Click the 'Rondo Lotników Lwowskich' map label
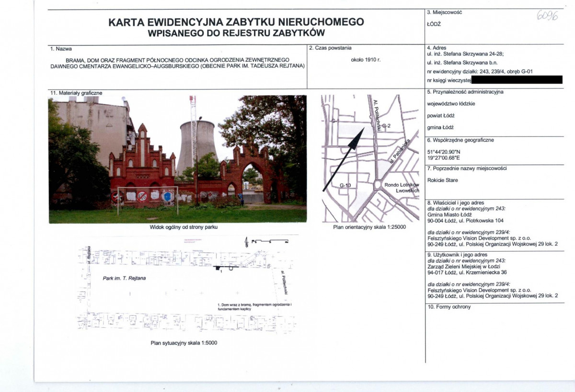This screenshot has height=392, width=575. point(402,188)
